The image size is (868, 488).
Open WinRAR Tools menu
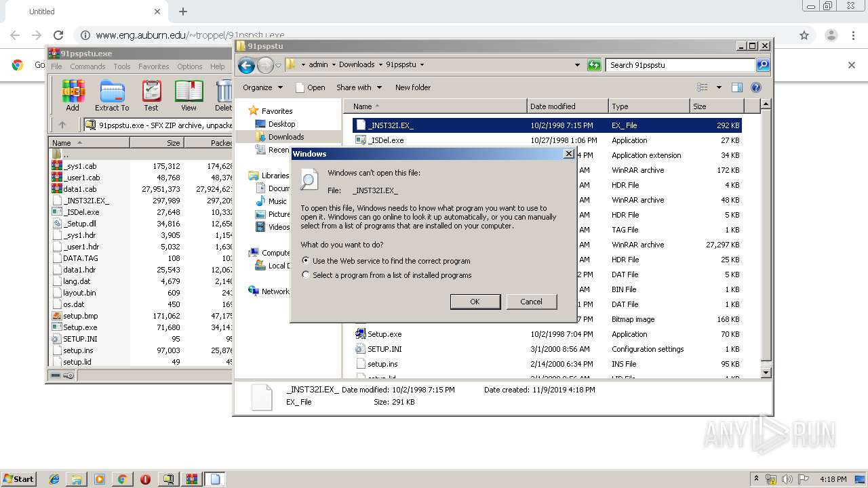tap(122, 66)
